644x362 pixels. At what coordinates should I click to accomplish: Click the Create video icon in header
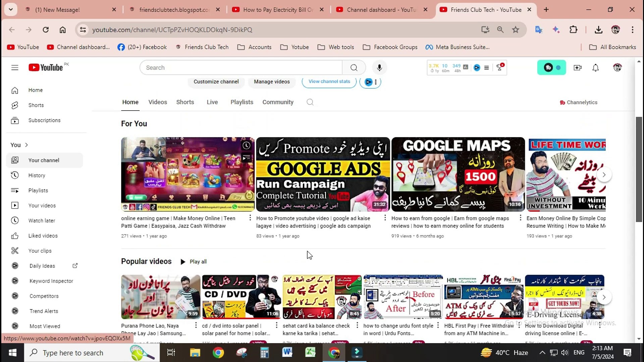pos(578,67)
